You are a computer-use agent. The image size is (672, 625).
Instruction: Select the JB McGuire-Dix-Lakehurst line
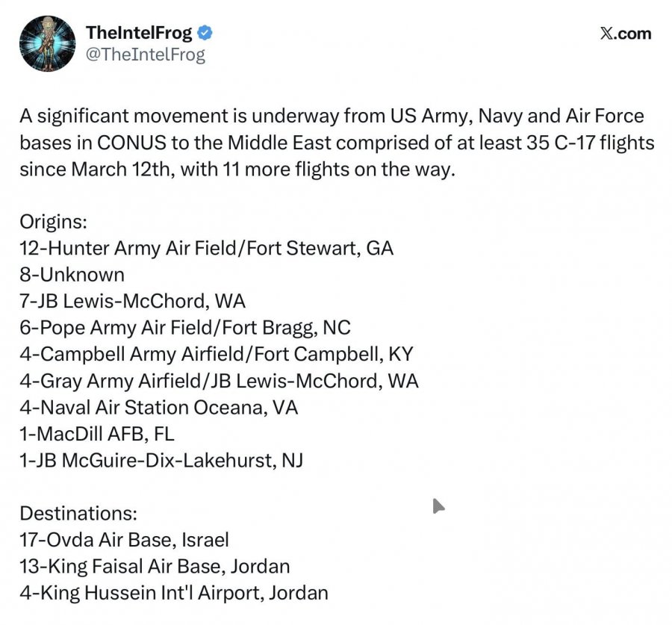tap(161, 461)
